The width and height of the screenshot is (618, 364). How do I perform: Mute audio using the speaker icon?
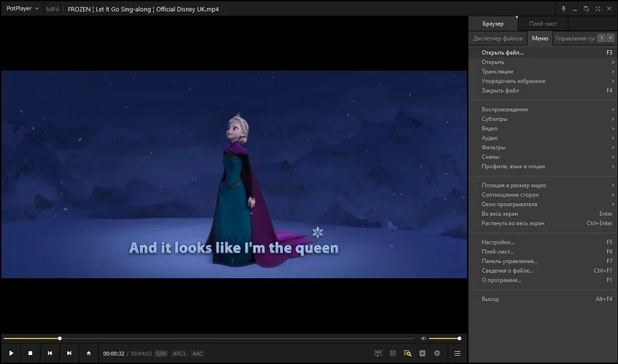click(424, 338)
